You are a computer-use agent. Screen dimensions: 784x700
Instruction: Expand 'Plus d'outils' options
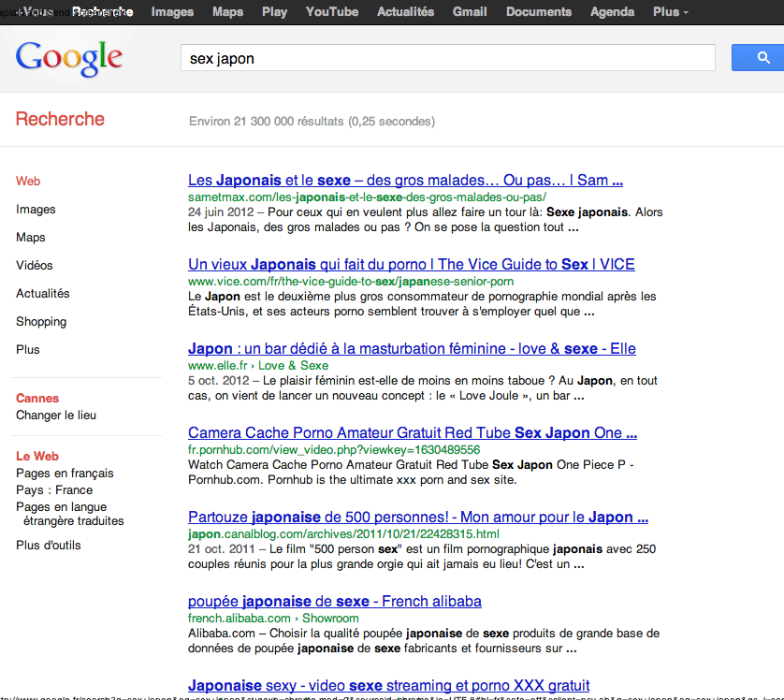(48, 545)
